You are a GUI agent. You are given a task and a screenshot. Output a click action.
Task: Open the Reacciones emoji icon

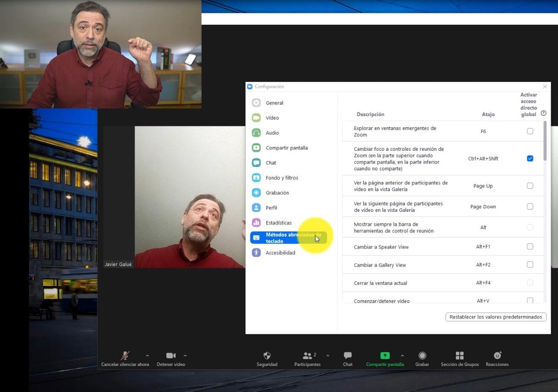(497, 356)
